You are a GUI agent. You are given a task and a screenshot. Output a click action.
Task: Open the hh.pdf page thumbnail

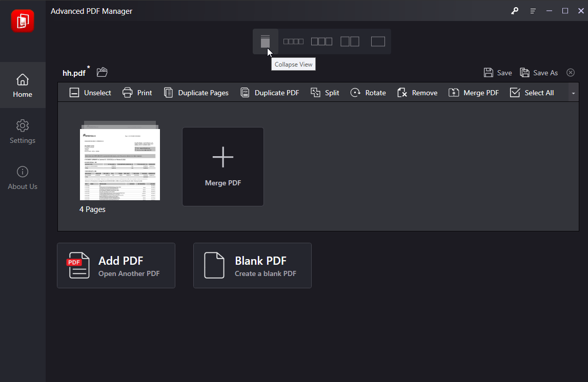pyautogui.click(x=119, y=163)
